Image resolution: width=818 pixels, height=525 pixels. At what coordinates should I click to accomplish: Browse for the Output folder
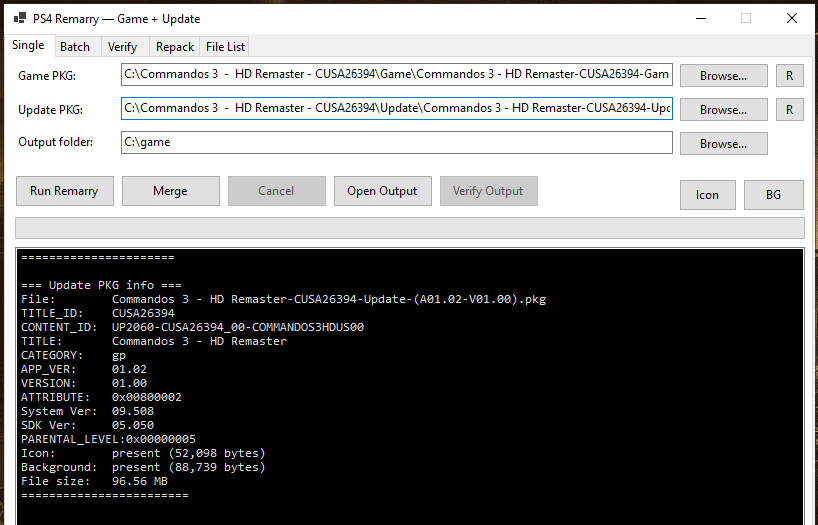point(724,144)
